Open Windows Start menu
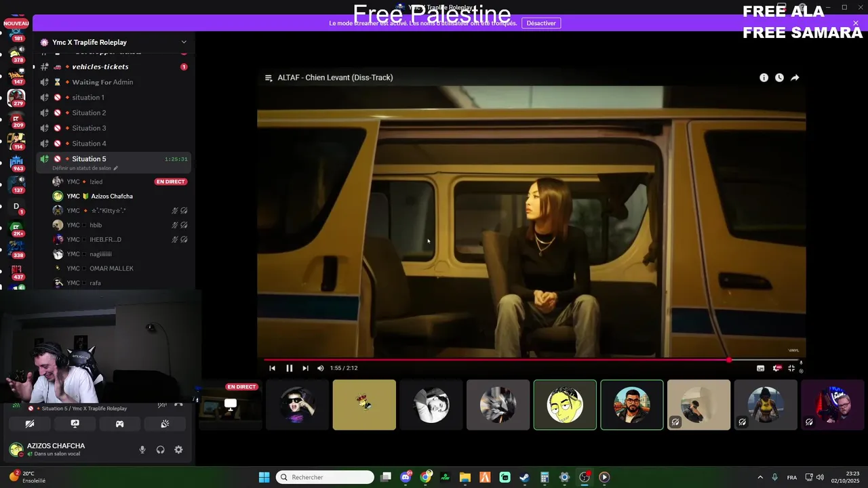The height and width of the screenshot is (488, 868). 264,477
